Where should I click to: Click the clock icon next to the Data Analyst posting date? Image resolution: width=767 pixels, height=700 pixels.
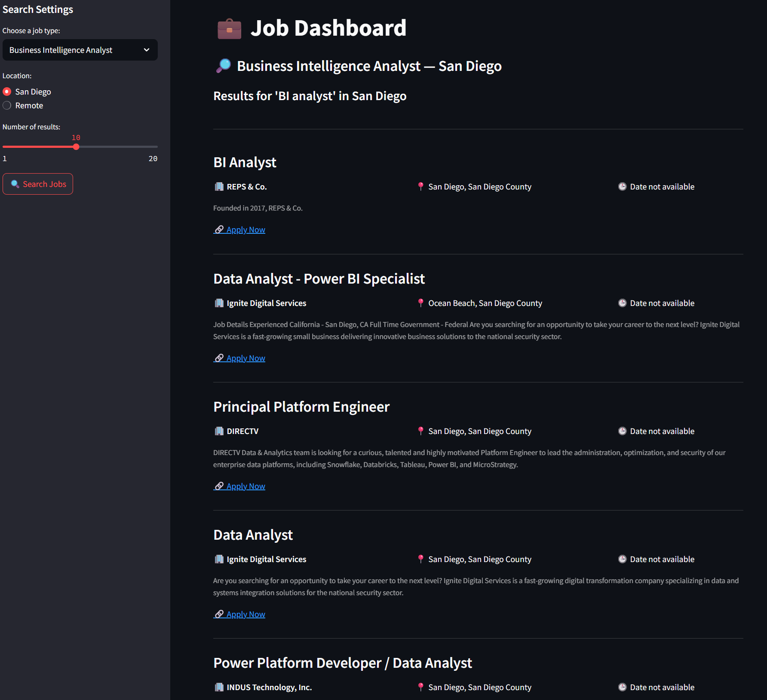(x=622, y=559)
